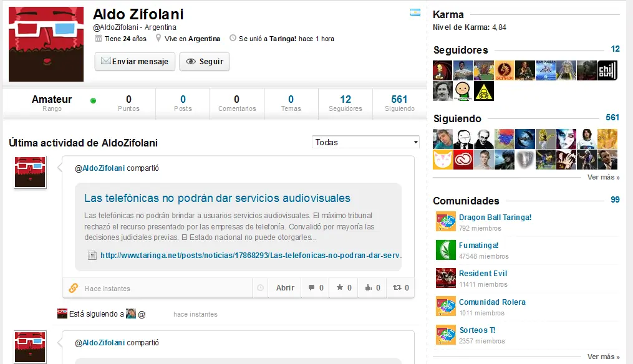Click the followed user's small avatar in activity
The image size is (633, 364).
131,314
